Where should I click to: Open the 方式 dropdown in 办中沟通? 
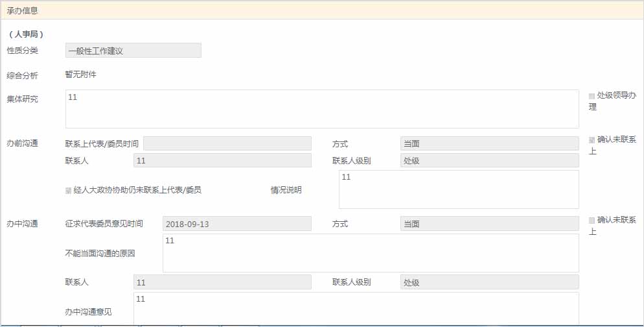(489, 224)
